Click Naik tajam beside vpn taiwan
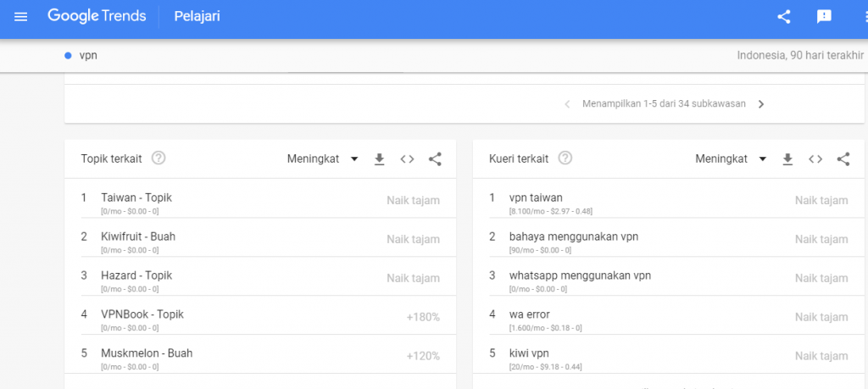Image resolution: width=868 pixels, height=389 pixels. click(x=821, y=200)
